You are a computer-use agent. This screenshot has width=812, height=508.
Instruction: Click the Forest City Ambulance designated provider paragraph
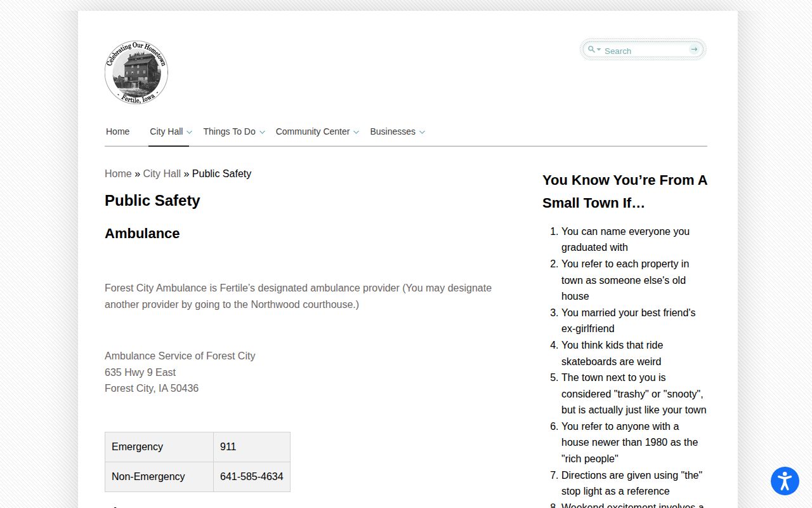click(298, 297)
